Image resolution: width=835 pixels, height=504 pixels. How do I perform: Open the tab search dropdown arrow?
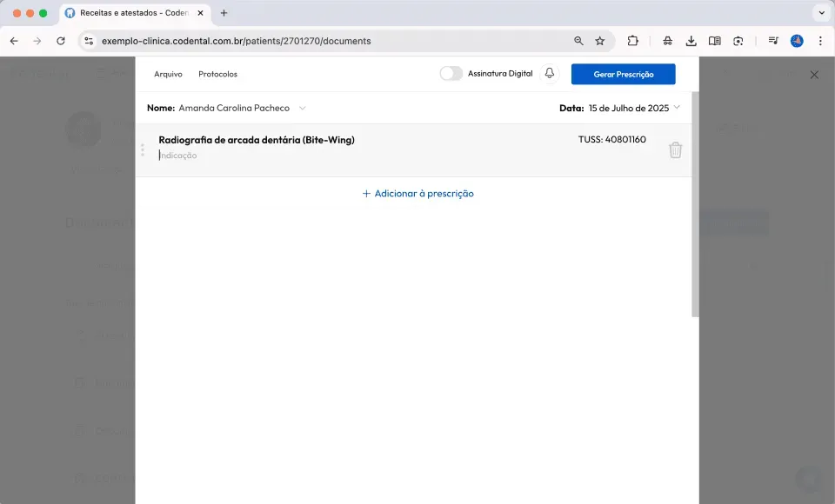coord(821,13)
